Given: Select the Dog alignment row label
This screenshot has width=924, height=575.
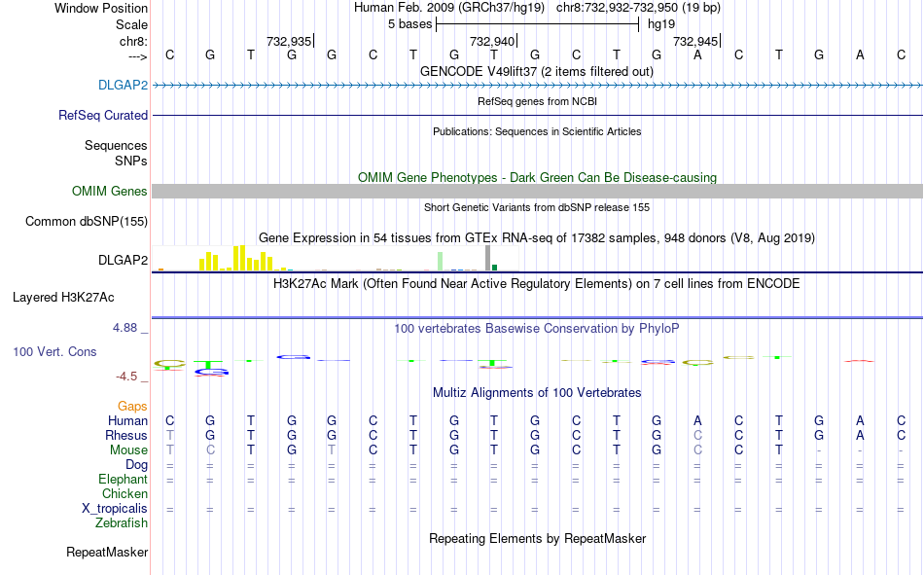Looking at the screenshot, I should (x=136, y=465).
